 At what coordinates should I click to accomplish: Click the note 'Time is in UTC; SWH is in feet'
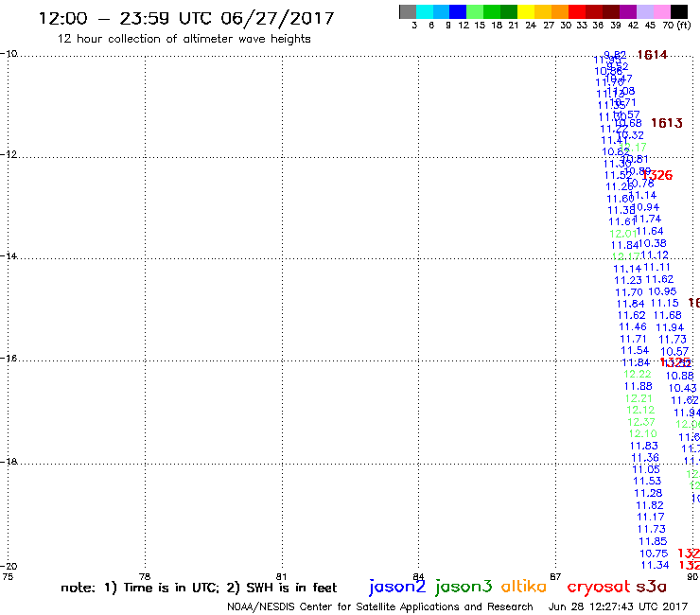[199, 588]
